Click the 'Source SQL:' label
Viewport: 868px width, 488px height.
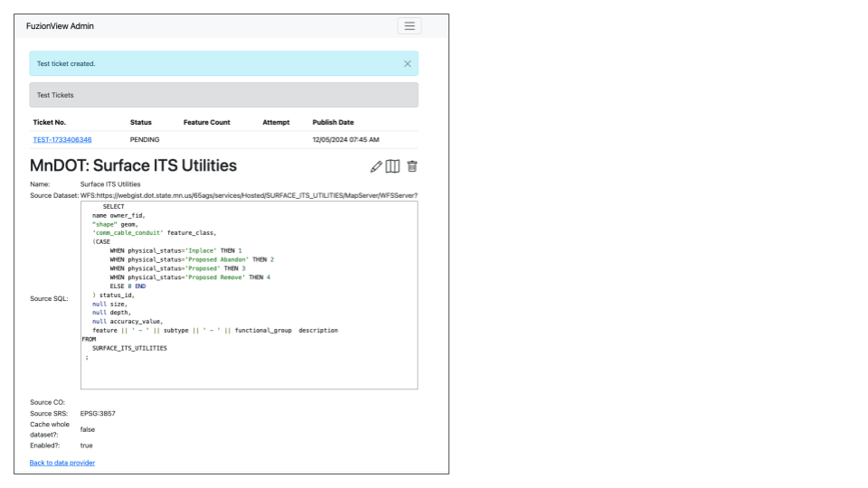click(x=49, y=299)
